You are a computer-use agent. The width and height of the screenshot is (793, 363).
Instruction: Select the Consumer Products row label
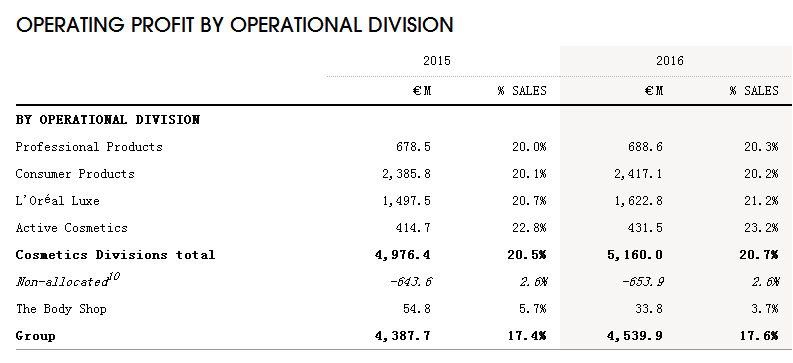75,174
